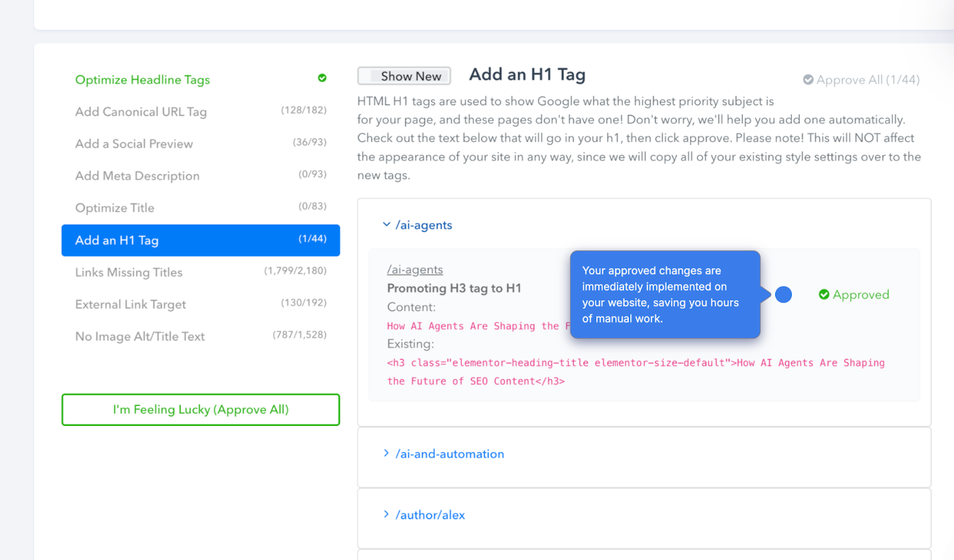The height and width of the screenshot is (560, 954).
Task: Select Add Canonical URL Tag item
Action: coord(200,111)
